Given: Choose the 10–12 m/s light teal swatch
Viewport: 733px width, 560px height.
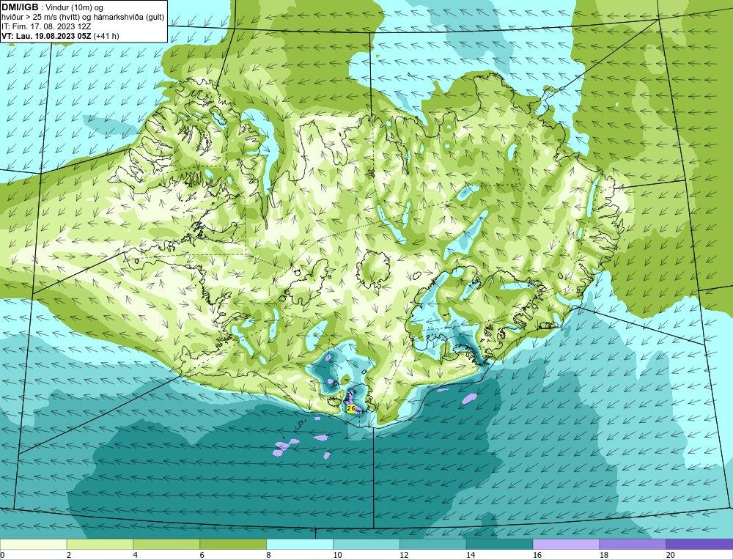Looking at the screenshot, I should click(366, 545).
